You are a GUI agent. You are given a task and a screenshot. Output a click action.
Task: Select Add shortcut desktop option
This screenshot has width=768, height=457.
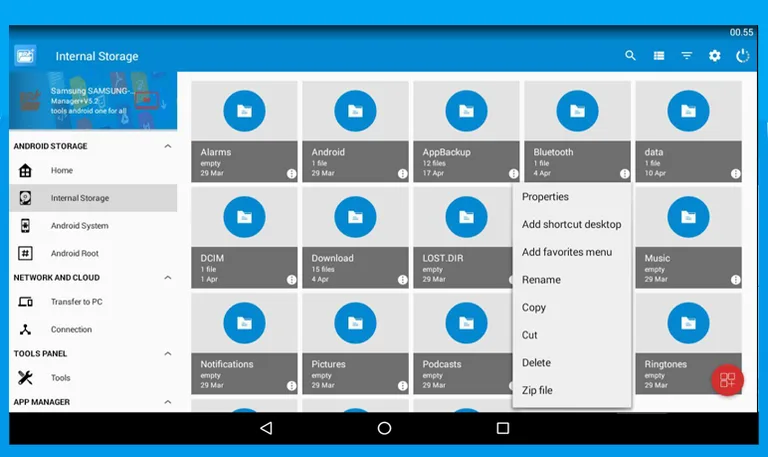(x=572, y=224)
